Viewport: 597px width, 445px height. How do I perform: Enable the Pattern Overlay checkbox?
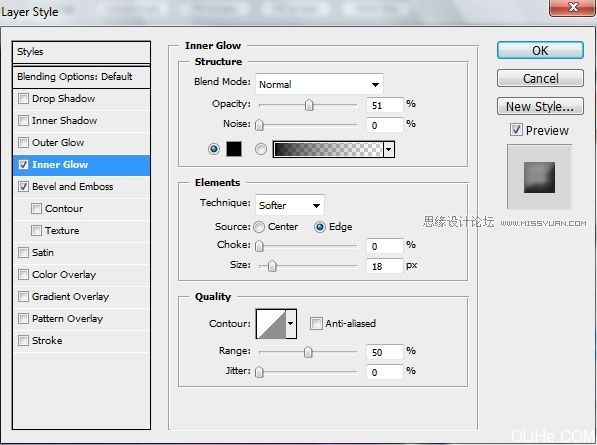point(23,318)
